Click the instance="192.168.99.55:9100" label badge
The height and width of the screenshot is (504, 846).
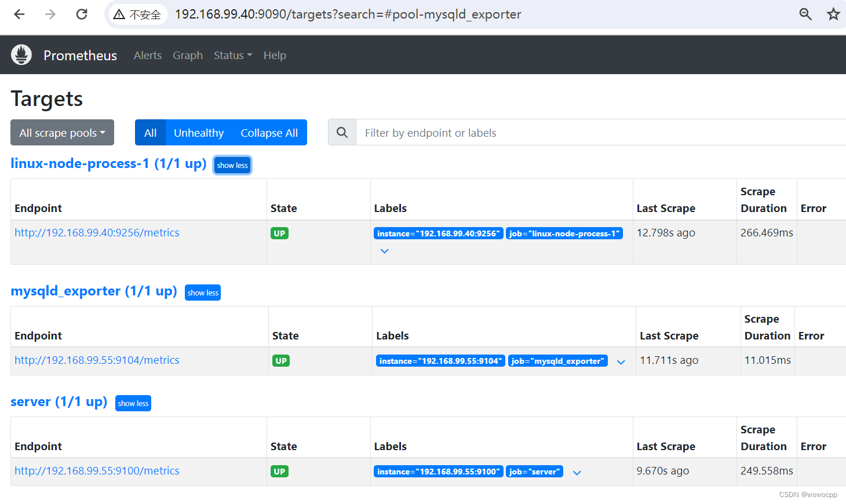coord(439,472)
